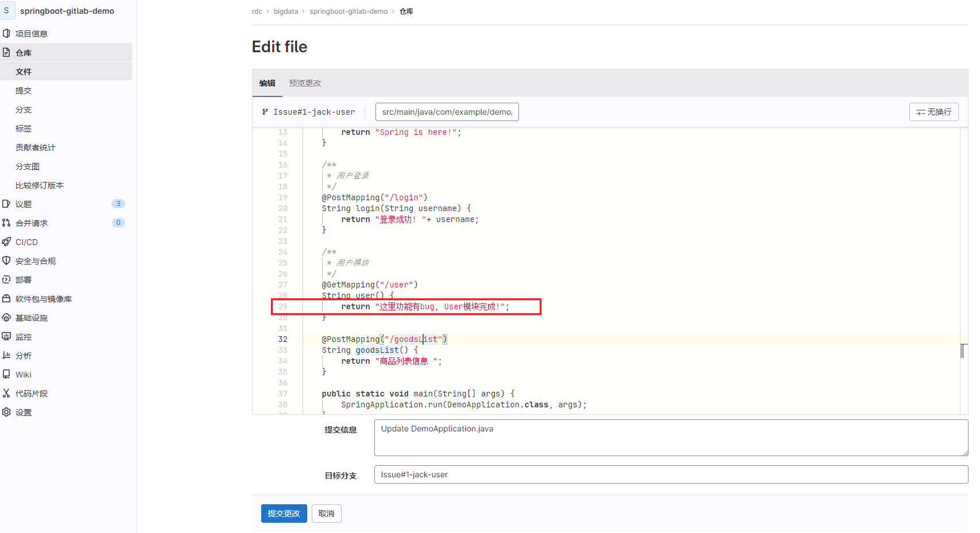The height and width of the screenshot is (533, 980).
Task: Click the 项目信息 sidebar icon
Action: point(6,33)
